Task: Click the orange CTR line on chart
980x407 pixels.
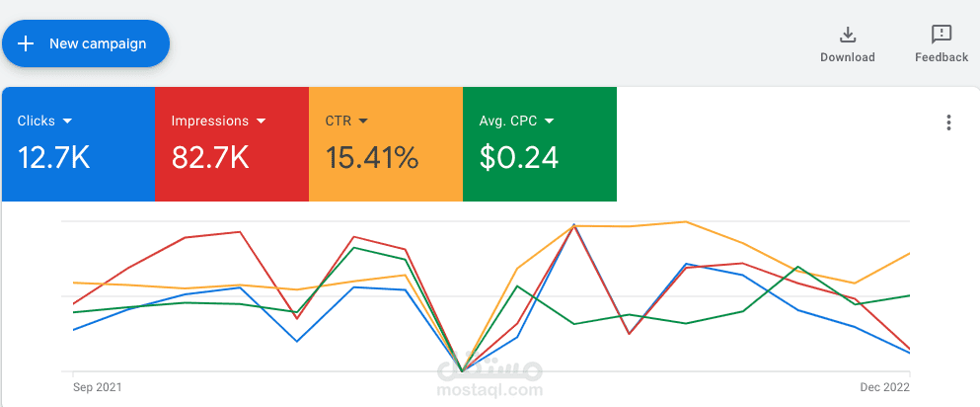Action: click(x=632, y=225)
